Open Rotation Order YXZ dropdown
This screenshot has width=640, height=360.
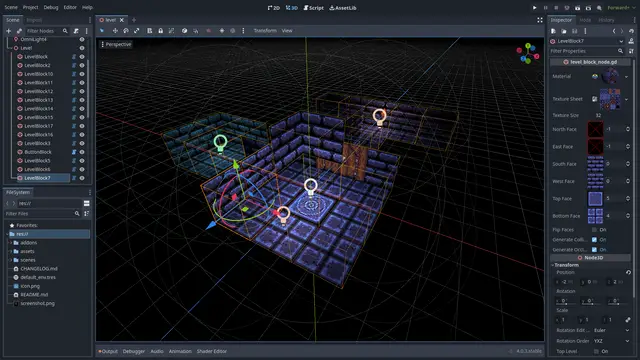611,341
